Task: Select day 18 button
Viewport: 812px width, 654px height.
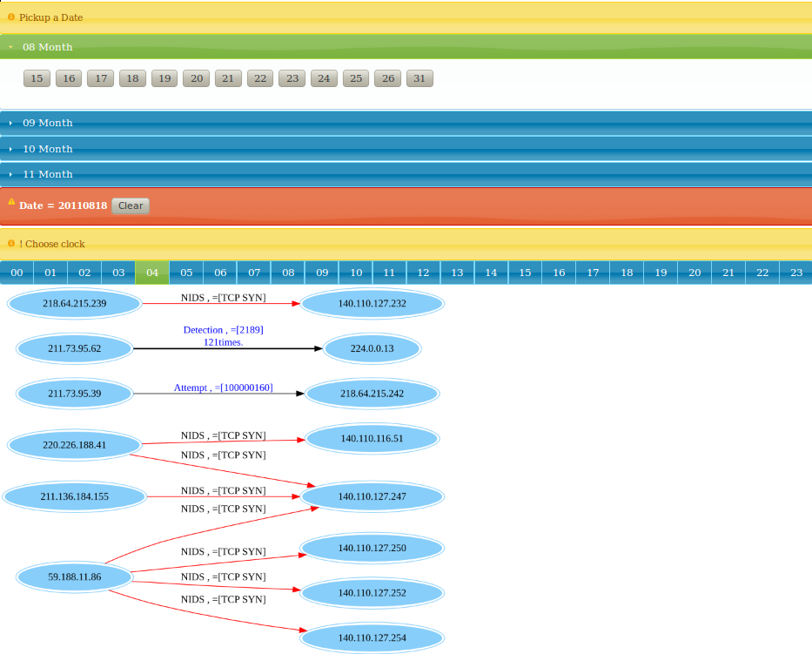Action: pos(132,78)
